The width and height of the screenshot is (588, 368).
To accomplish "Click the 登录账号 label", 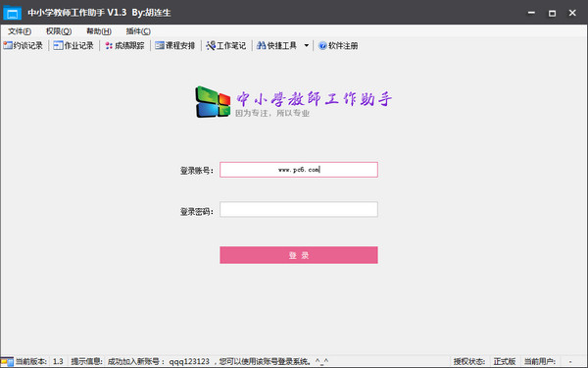I will click(197, 171).
